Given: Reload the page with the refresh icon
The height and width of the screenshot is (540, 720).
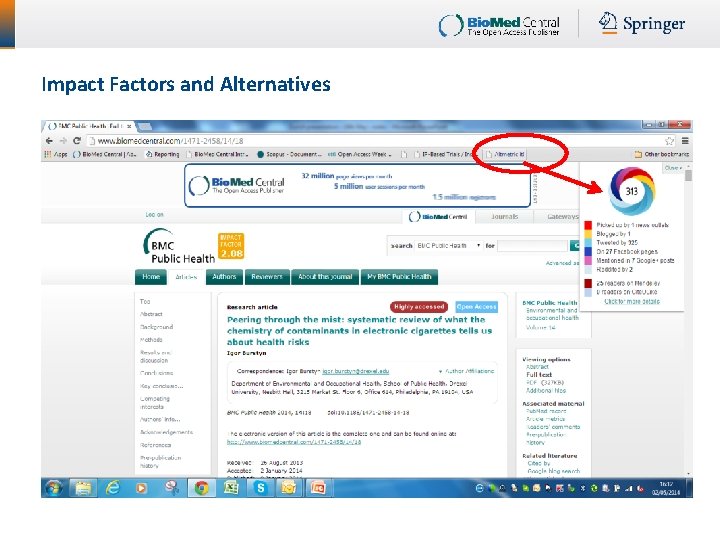Looking at the screenshot, I should click(x=77, y=141).
